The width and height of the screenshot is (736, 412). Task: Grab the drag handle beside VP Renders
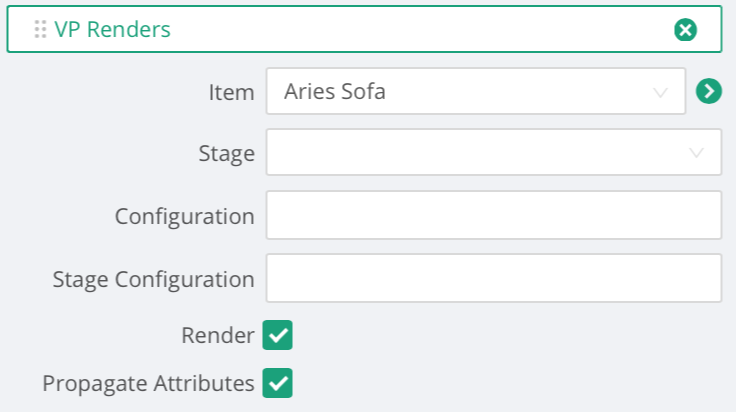coord(40,29)
